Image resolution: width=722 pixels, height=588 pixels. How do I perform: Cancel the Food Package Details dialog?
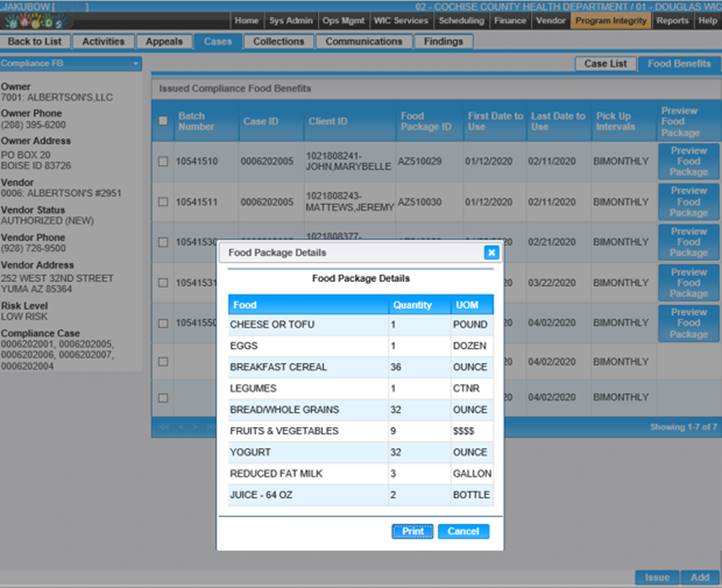point(463,531)
